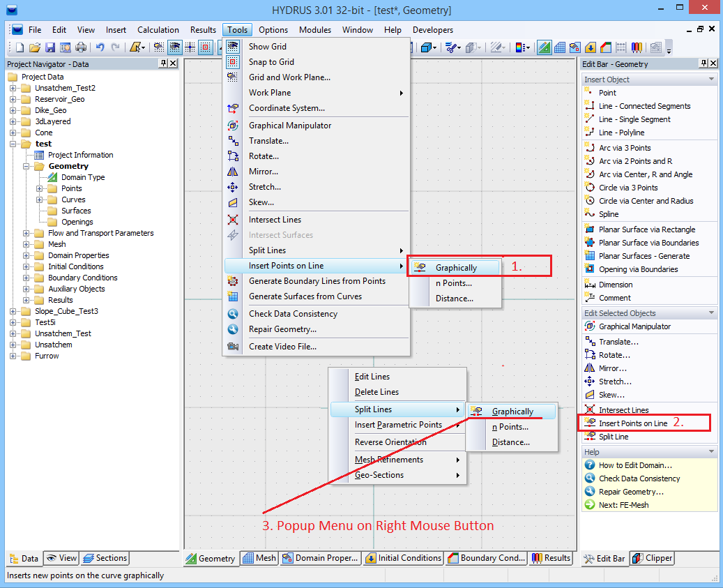Click the Close X on Project Navigator

click(173, 63)
